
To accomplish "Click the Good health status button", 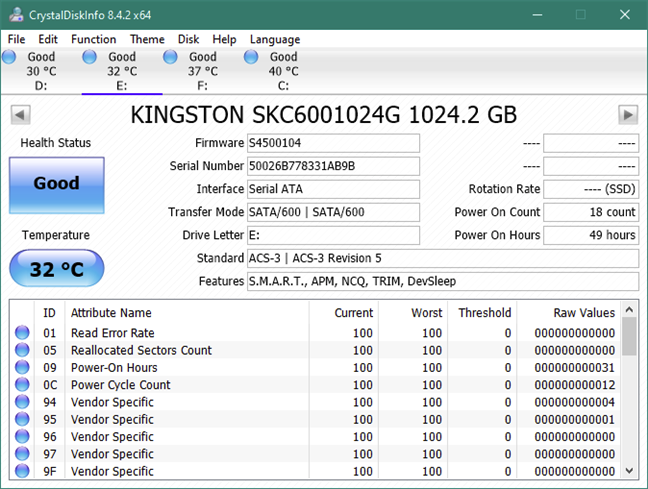I will 57,185.
